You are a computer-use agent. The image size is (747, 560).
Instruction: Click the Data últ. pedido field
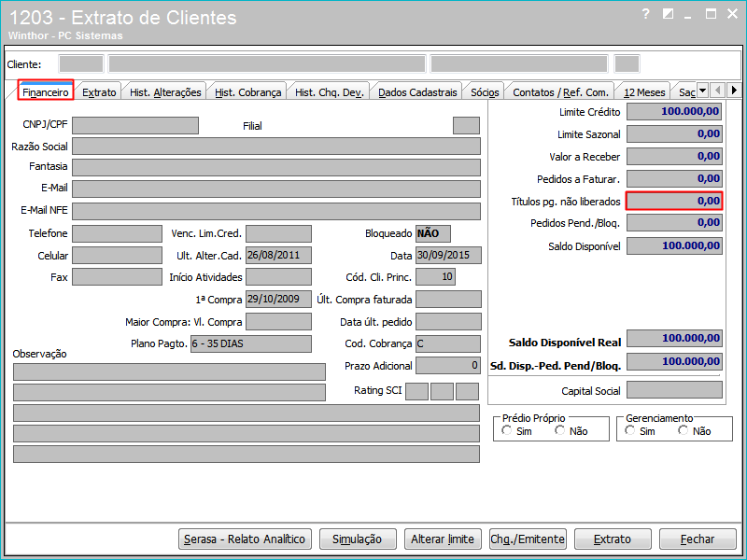pos(448,321)
